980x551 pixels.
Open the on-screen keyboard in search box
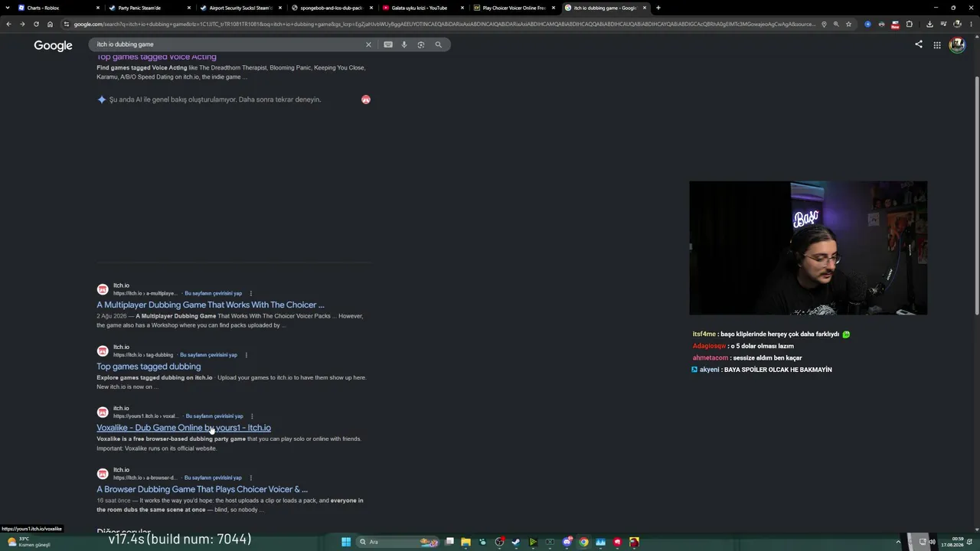(x=388, y=44)
